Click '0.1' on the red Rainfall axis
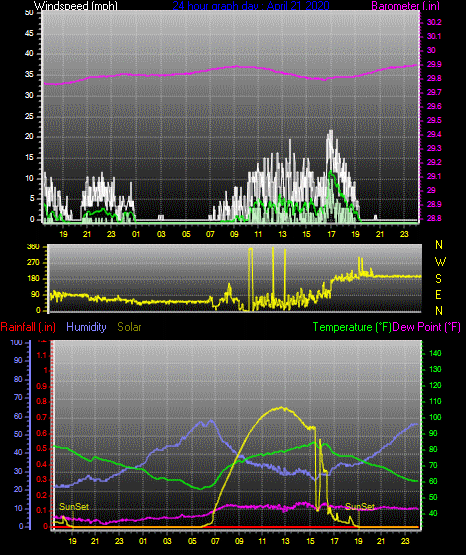Screen dimensions: 466x555 click(42, 510)
